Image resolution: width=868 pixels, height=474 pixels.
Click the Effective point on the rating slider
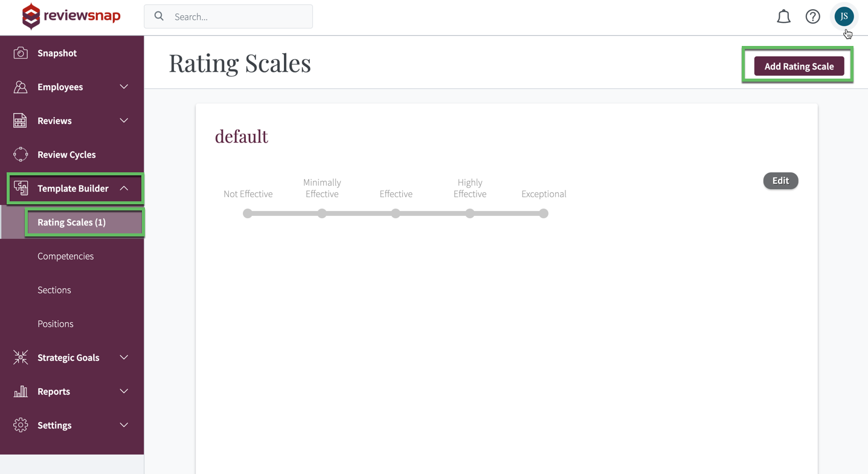pos(396,213)
